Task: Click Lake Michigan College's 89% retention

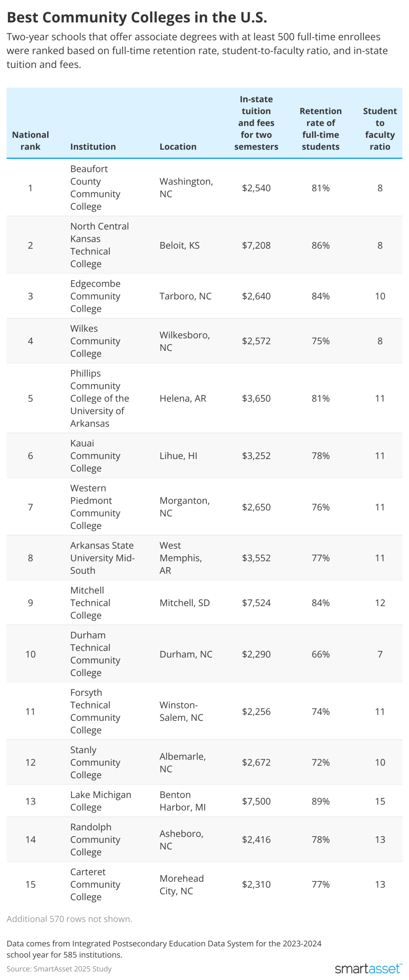Action: (320, 801)
